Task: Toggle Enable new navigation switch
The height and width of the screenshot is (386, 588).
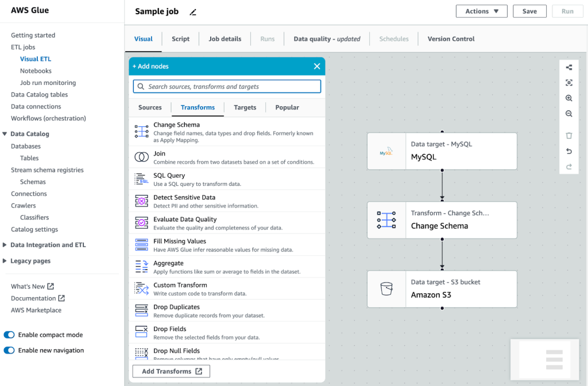Action: 9,350
